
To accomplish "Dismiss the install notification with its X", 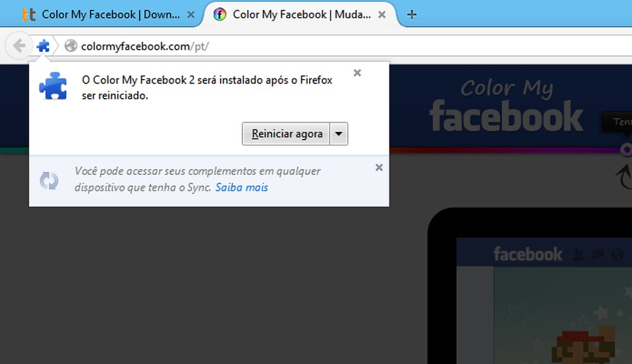I will pos(357,73).
